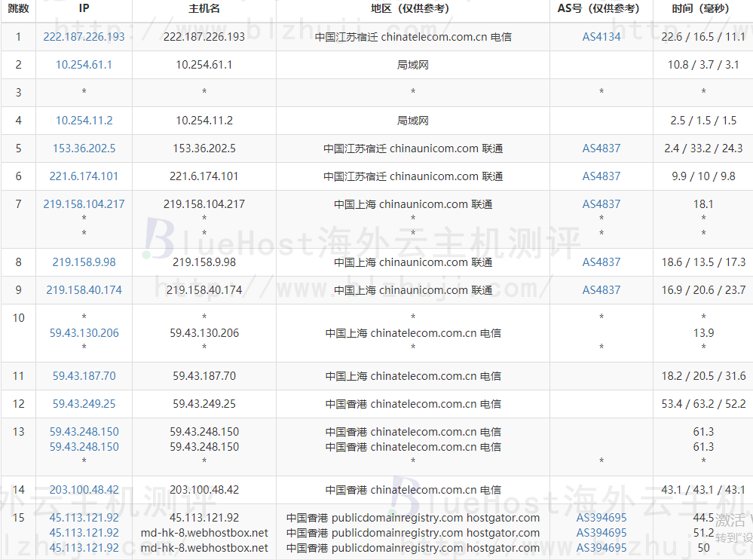Select 局域网 region in hop 2
Screen dimensions: 753x560
click(x=413, y=64)
